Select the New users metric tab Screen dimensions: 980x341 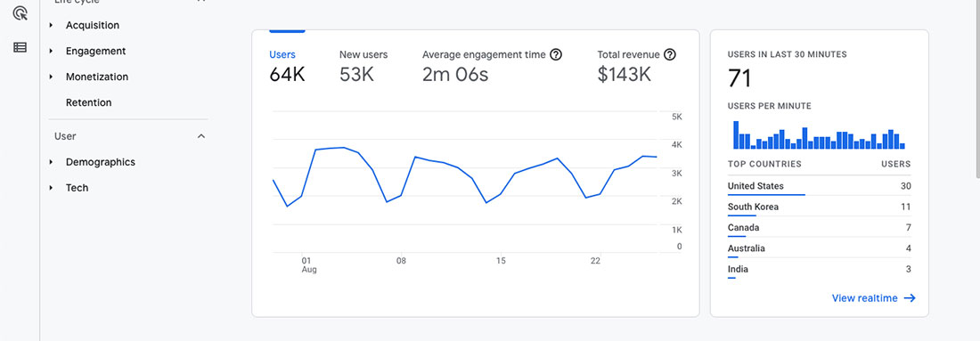363,66
